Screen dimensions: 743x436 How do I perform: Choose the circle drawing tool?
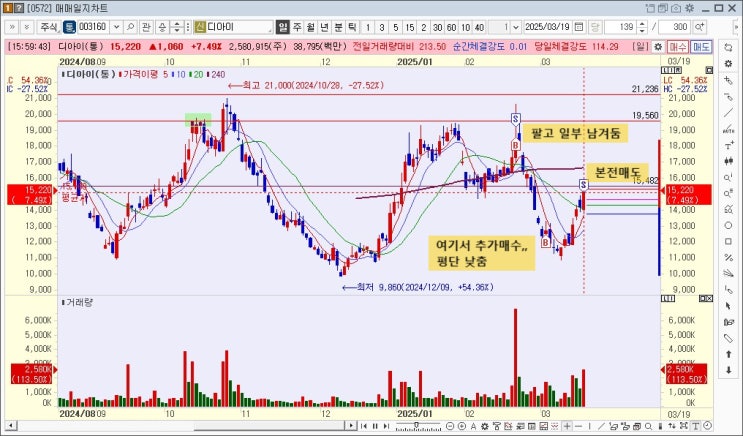(729, 225)
